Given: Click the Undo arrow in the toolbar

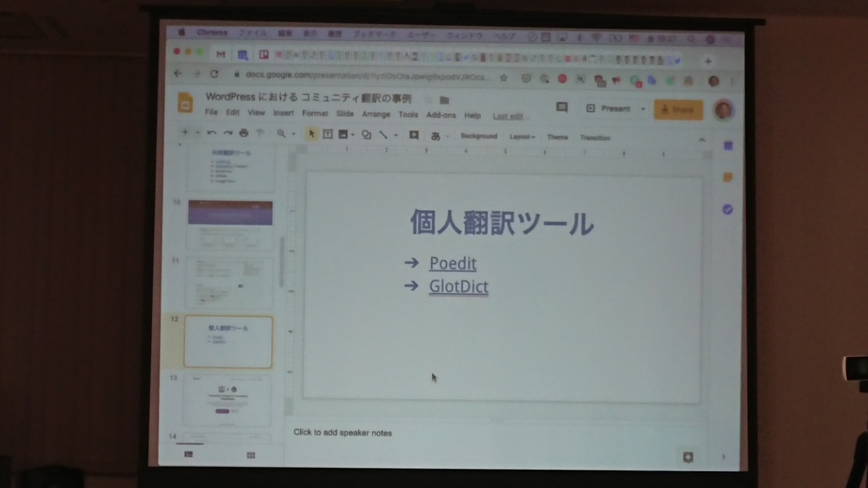Looking at the screenshot, I should point(211,134).
